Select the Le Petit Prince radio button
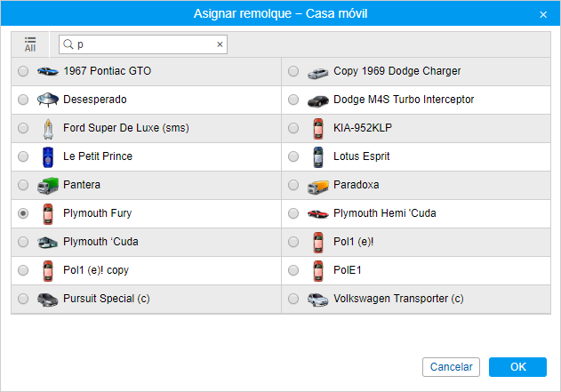This screenshot has width=561, height=392. point(23,156)
